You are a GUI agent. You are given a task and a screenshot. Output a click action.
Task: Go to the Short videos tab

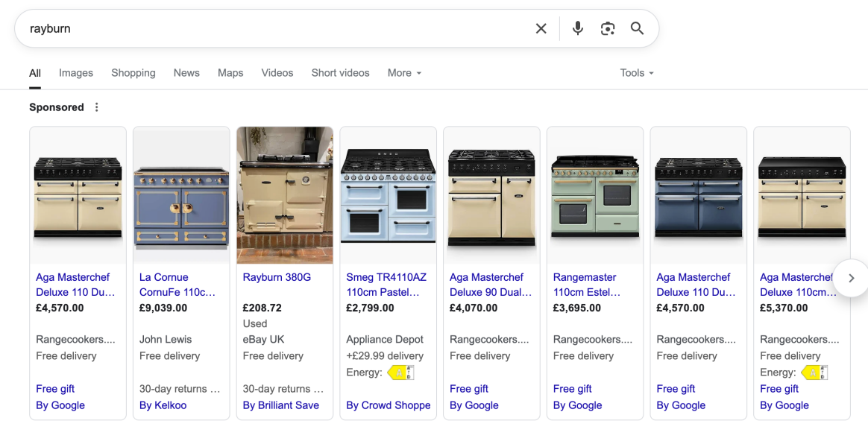(x=340, y=73)
